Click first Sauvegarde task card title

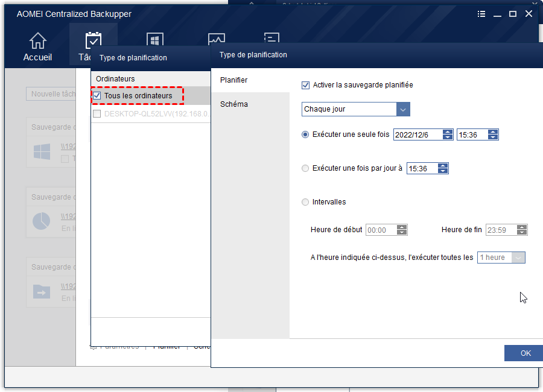[x=53, y=127]
